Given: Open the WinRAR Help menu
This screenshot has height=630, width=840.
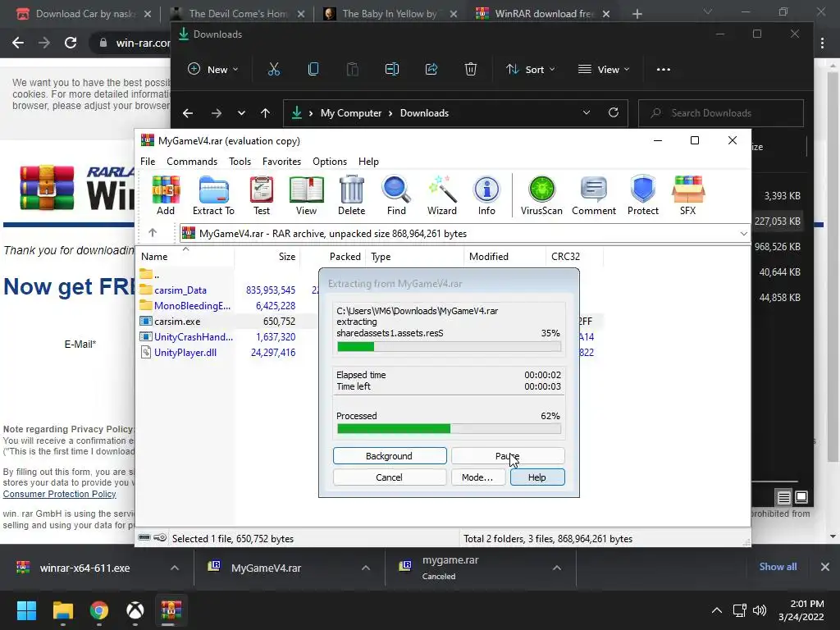Looking at the screenshot, I should [368, 162].
